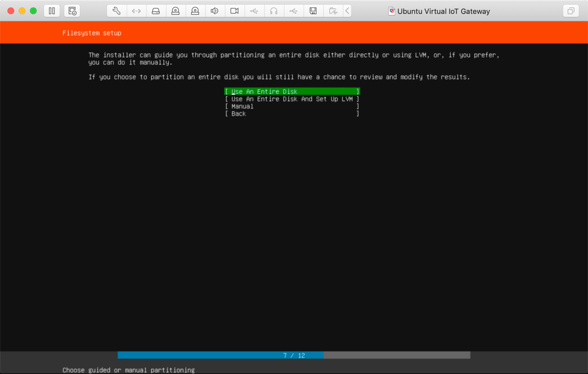Close the virtual machine window
The height and width of the screenshot is (374, 588).
(x=11, y=11)
